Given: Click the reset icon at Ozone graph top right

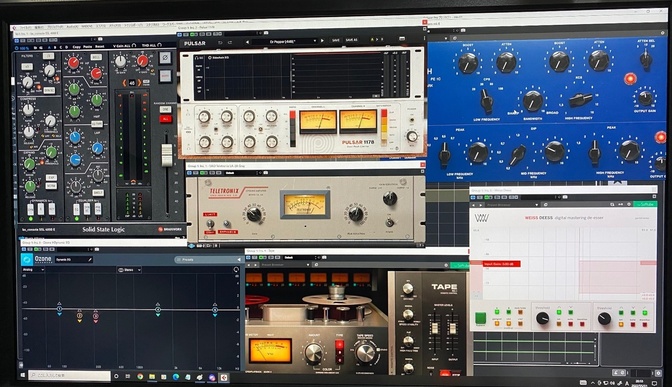Looking at the screenshot, I should [x=236, y=270].
